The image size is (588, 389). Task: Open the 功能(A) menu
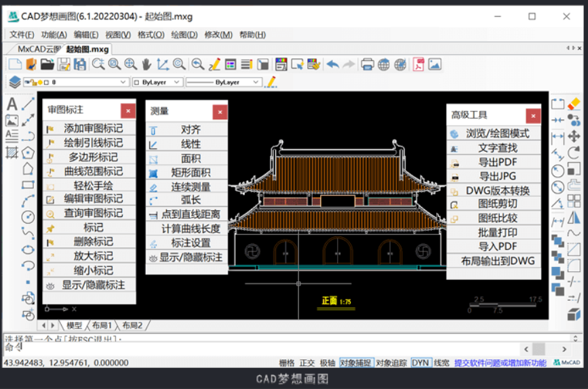tap(54, 35)
